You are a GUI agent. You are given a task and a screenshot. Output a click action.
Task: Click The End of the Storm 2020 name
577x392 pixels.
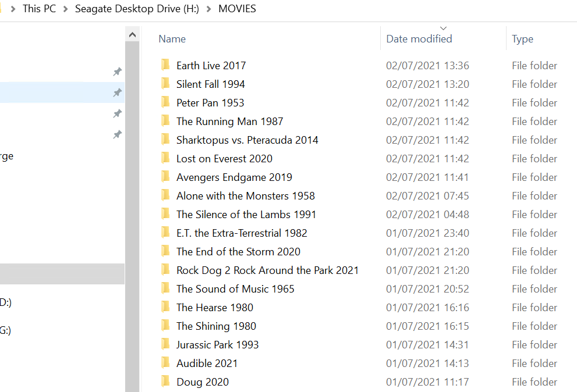tap(239, 251)
